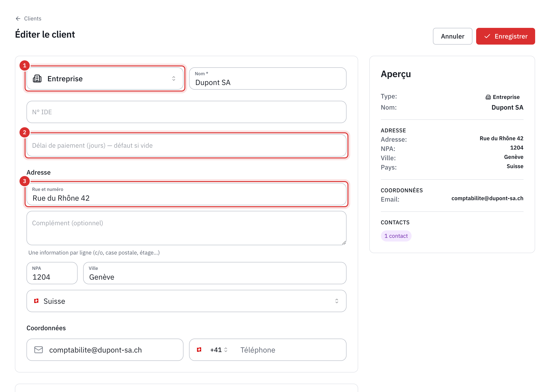Screen dimensions: 550x392
Task: Click the building icon in Entreprise selector
Action: [x=37, y=78]
